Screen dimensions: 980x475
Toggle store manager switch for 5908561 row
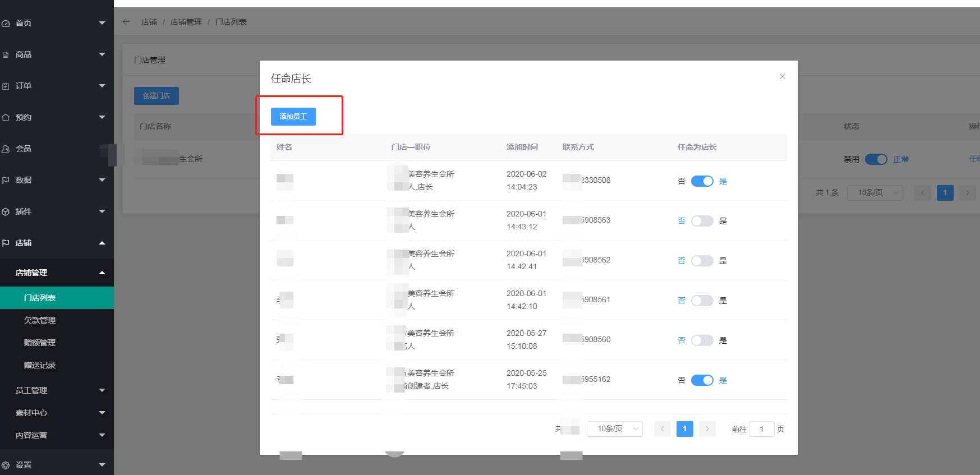click(x=702, y=301)
